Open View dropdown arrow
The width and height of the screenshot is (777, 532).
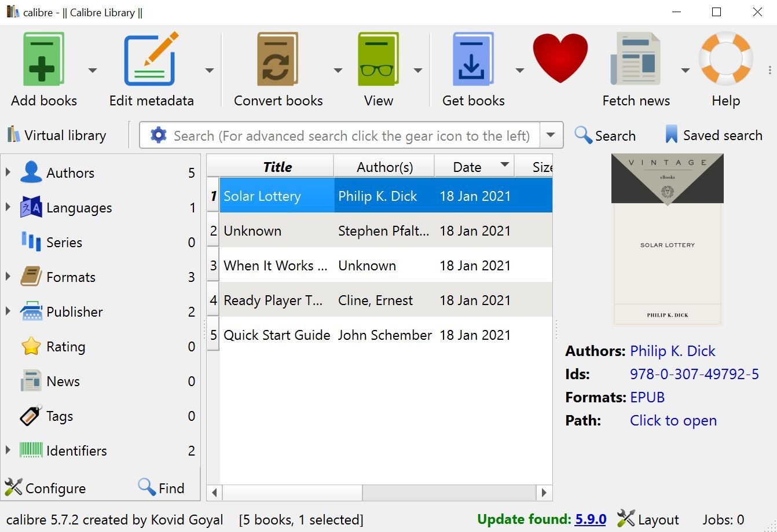[417, 70]
